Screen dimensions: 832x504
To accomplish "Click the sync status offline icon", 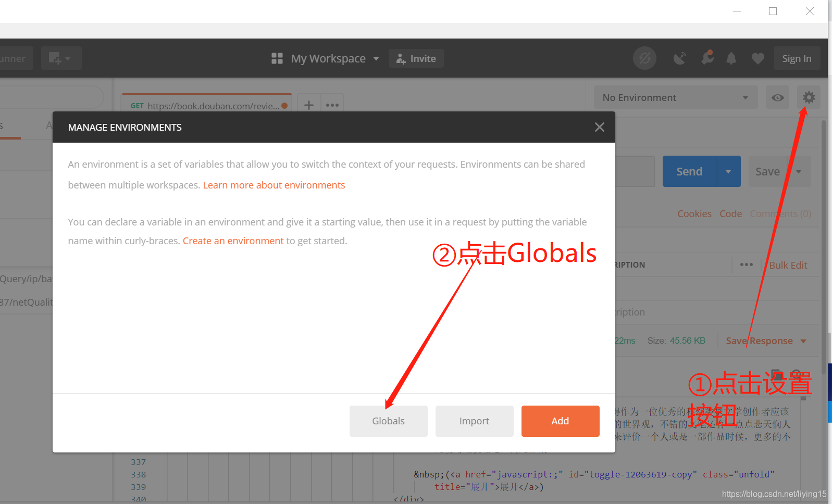I will 644,58.
